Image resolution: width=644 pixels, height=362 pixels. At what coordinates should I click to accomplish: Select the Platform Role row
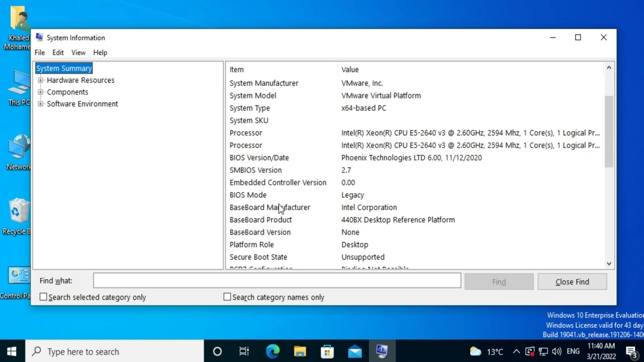pyautogui.click(x=415, y=244)
